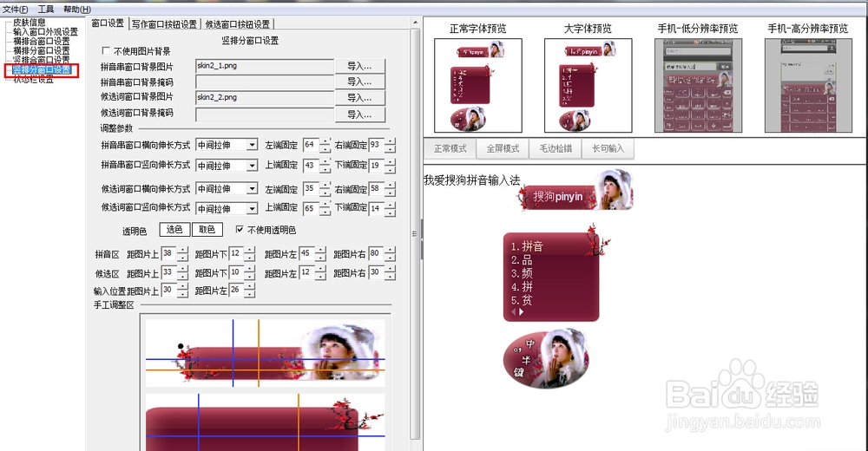868x451 pixels.
Task: Uncheck the 不使用透明色 checkbox
Action: [x=240, y=229]
